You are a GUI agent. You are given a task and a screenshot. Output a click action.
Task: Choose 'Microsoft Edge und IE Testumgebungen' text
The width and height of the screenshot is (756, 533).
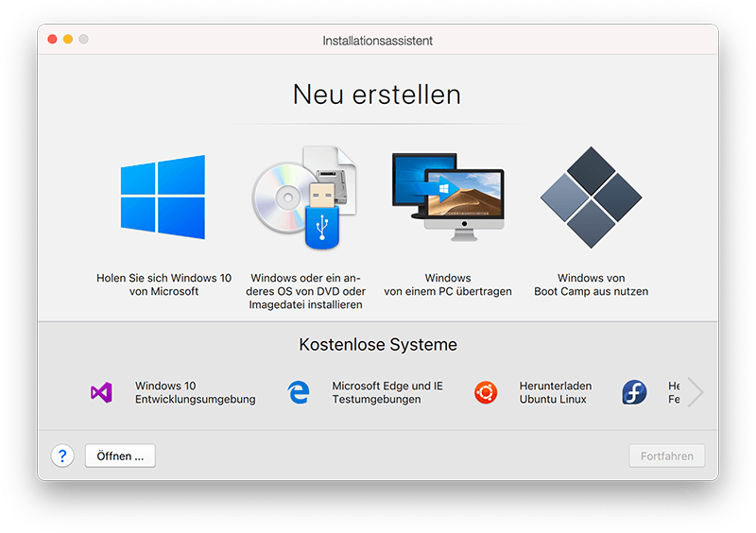387,392
